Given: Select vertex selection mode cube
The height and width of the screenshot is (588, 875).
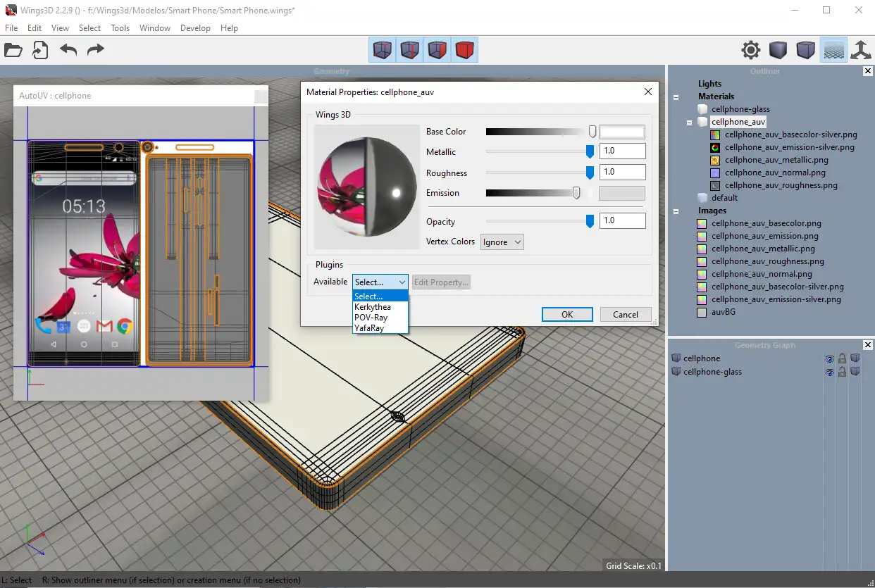Looking at the screenshot, I should click(382, 50).
